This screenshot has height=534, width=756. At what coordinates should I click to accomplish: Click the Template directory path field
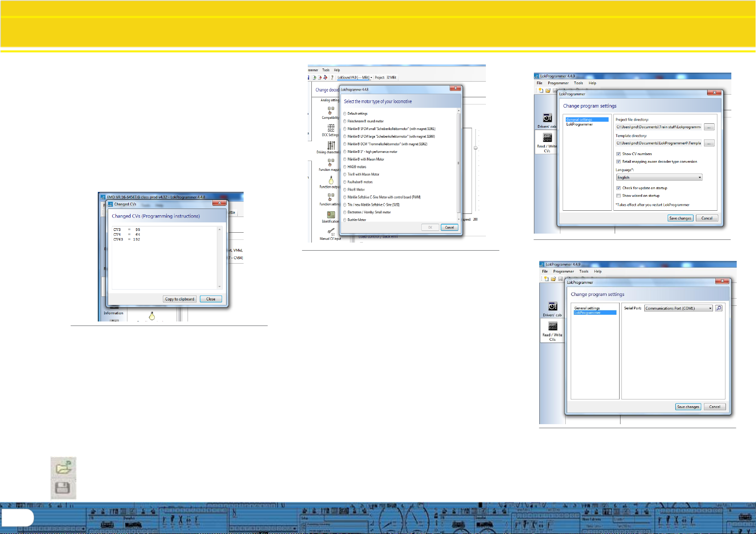(x=659, y=143)
